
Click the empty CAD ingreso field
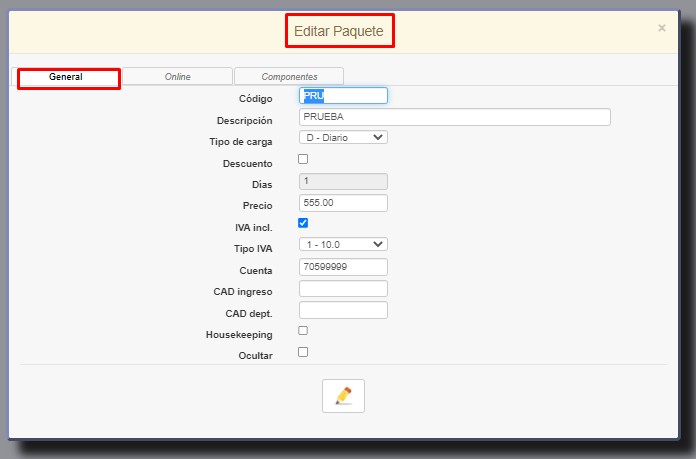point(343,289)
